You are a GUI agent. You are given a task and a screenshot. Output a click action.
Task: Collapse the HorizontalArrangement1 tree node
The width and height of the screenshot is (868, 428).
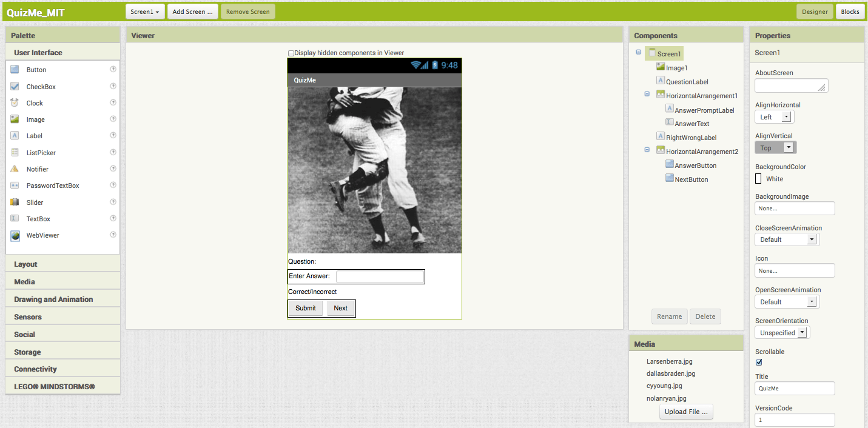coord(647,95)
